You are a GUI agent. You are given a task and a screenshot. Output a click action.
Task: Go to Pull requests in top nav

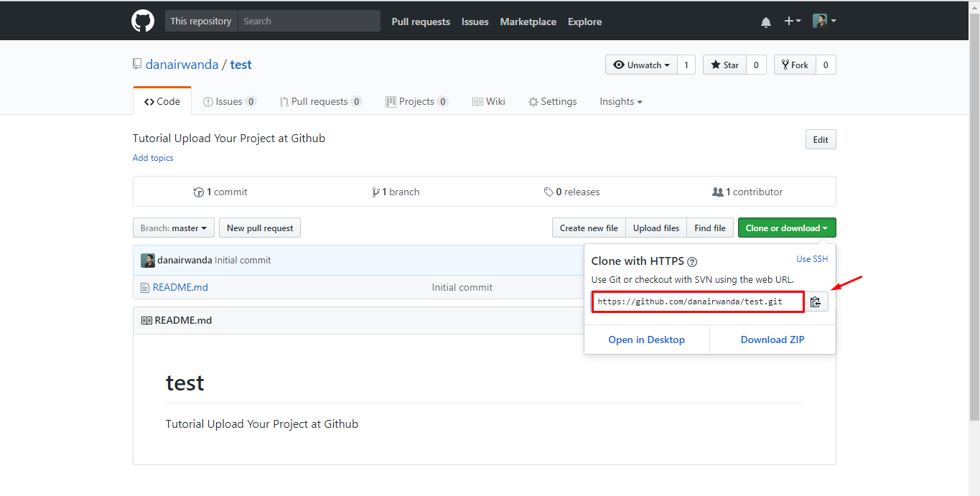coord(421,22)
